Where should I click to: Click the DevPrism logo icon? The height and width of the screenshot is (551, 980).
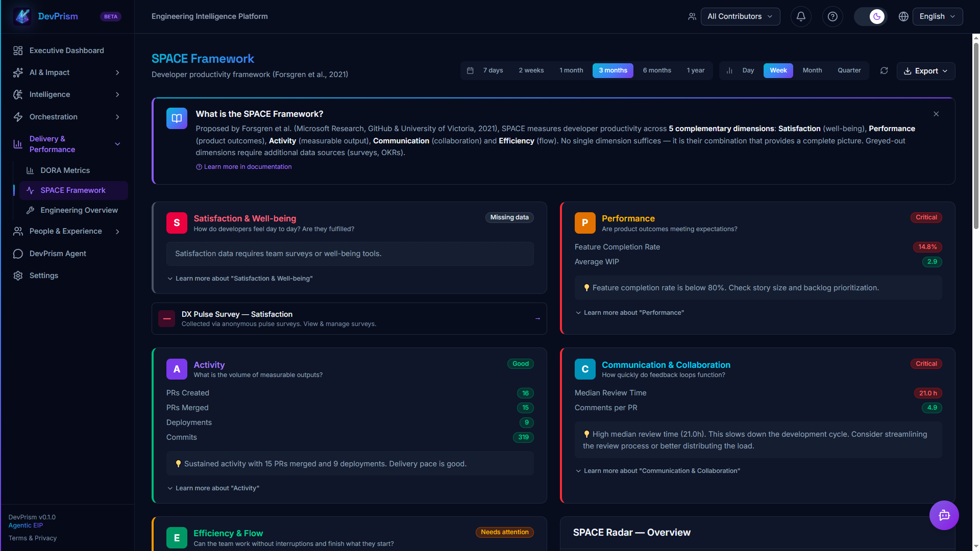[22, 16]
